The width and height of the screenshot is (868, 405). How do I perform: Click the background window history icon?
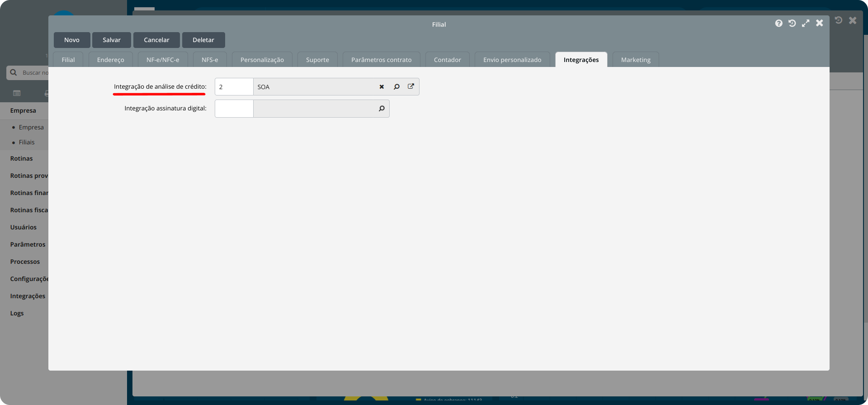pyautogui.click(x=839, y=20)
